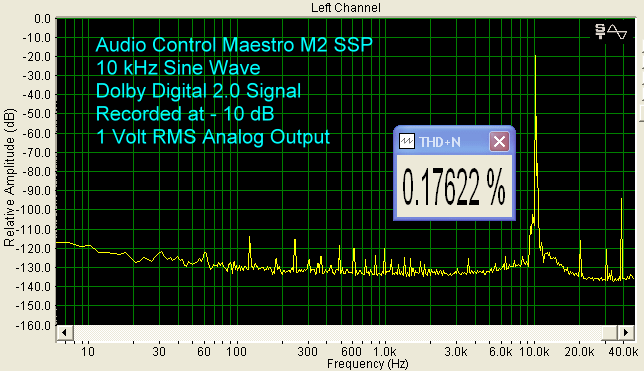This screenshot has width=644, height=371.
Task: Click the right scroll arrow below the graph
Action: pyautogui.click(x=626, y=332)
